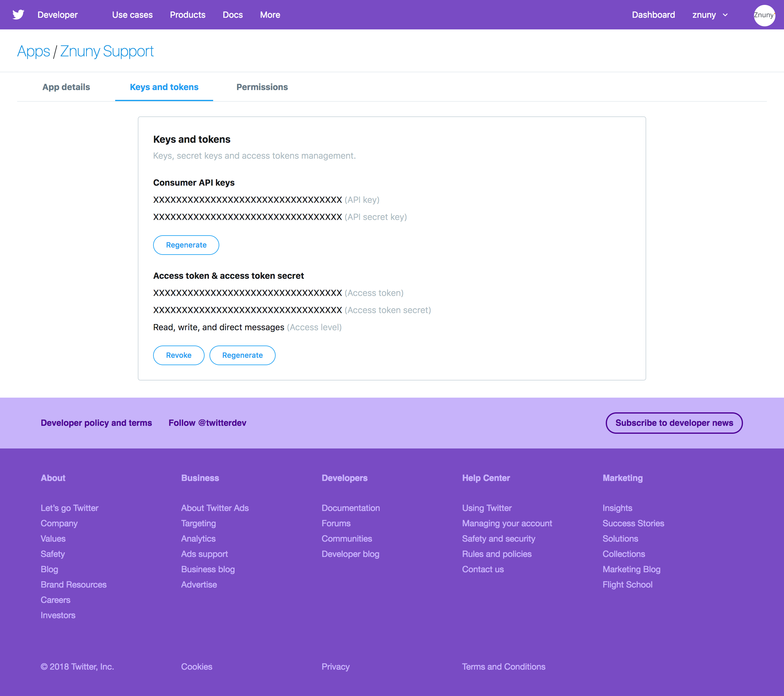
Task: Open the Communities link
Action: tap(347, 539)
